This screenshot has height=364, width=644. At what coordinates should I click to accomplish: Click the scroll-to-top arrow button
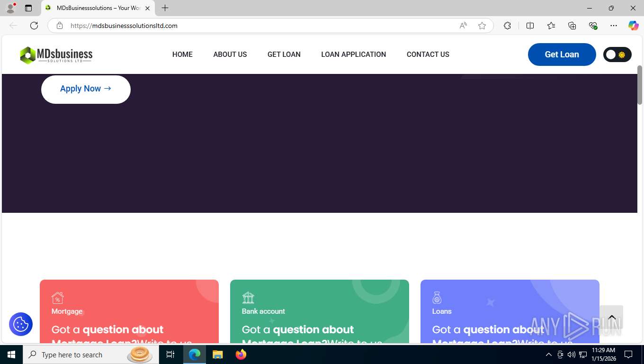click(611, 317)
